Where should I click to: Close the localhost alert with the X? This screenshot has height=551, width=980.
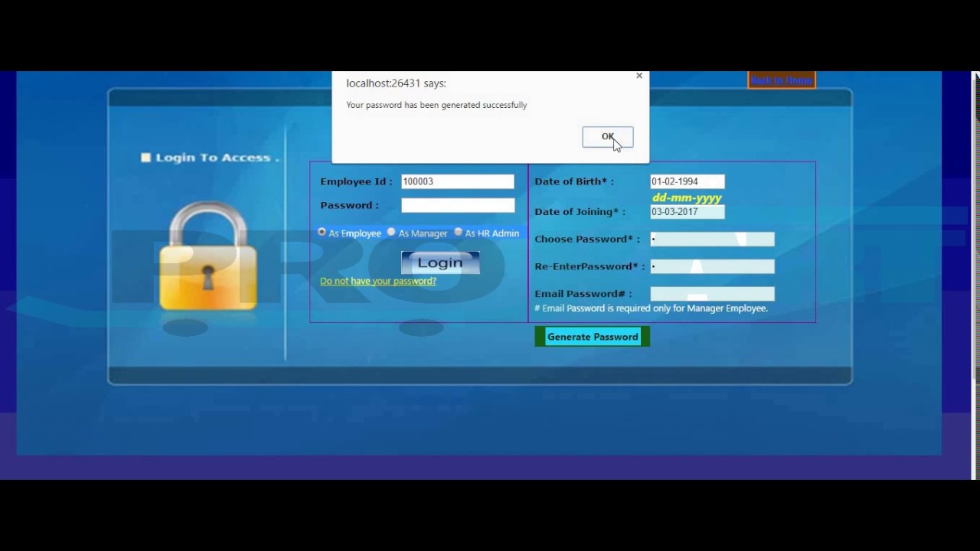[639, 76]
